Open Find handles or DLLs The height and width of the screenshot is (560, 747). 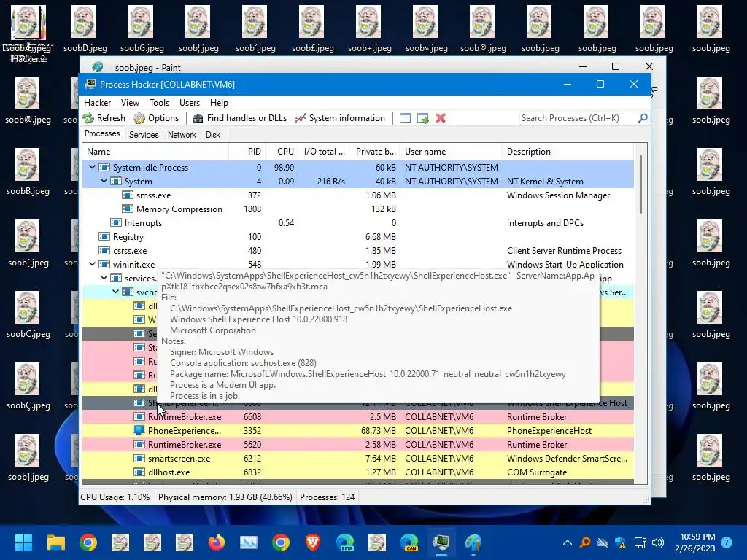tap(239, 118)
